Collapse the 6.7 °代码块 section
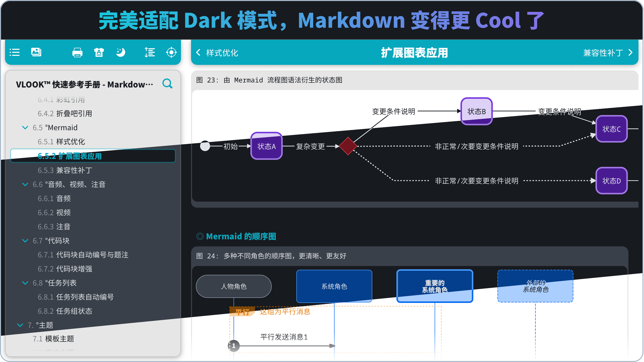The width and height of the screenshot is (644, 362). [x=25, y=241]
